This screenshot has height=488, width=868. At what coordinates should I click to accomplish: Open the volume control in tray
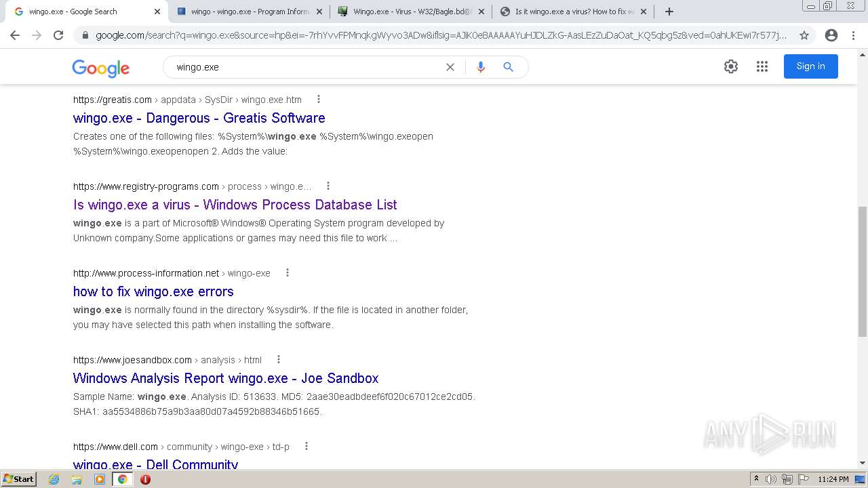pyautogui.click(x=771, y=479)
